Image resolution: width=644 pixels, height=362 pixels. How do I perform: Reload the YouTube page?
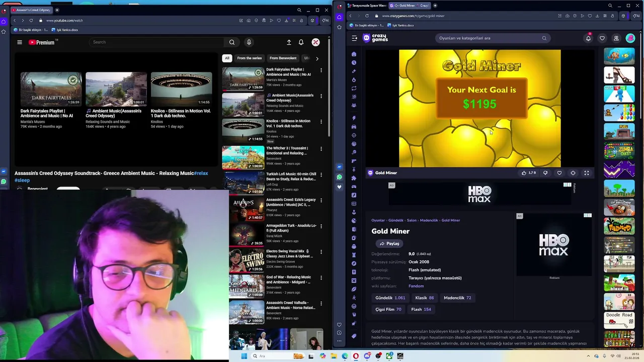pos(31,21)
